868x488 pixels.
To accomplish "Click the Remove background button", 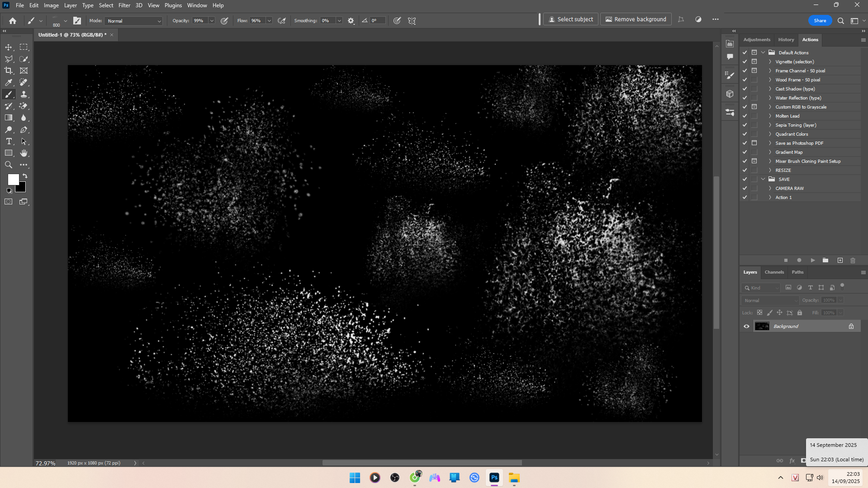I will point(636,19).
